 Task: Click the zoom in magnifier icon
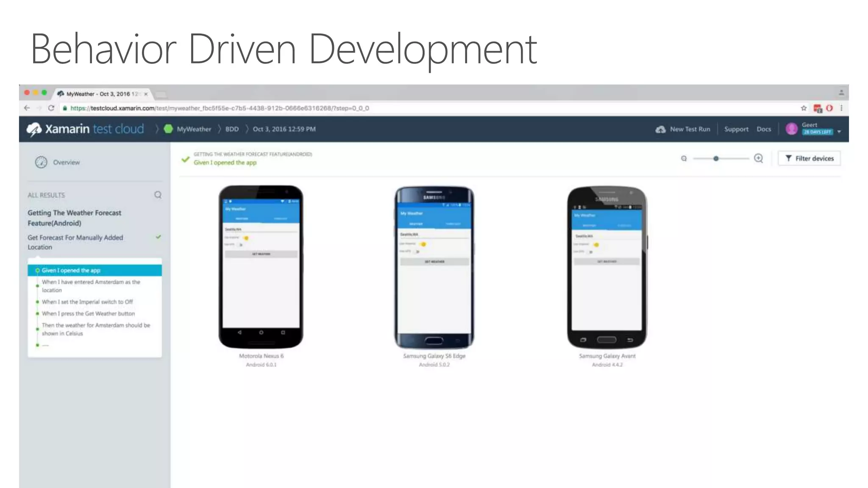(759, 158)
